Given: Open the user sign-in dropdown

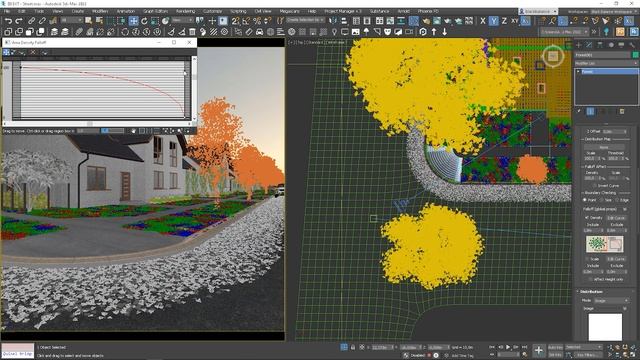Looking at the screenshot, I should coord(537,11).
